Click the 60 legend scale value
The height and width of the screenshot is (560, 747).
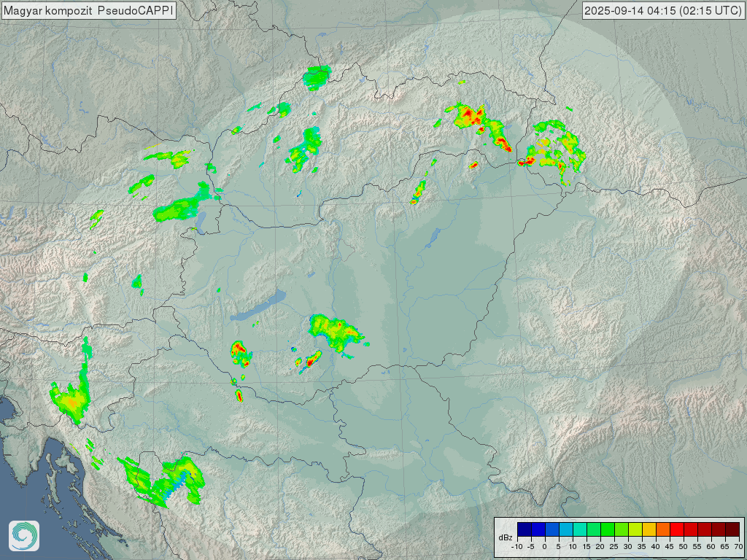pos(711,547)
